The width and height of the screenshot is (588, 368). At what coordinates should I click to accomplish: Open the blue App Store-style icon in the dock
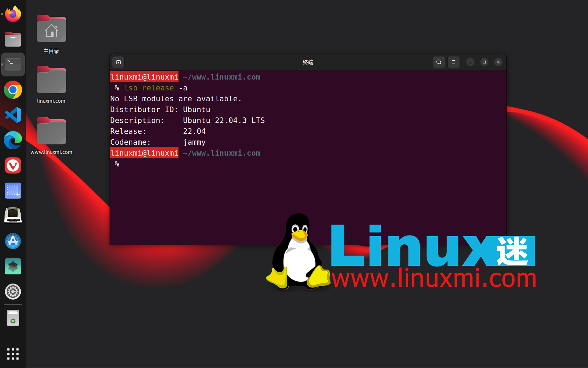click(x=13, y=241)
